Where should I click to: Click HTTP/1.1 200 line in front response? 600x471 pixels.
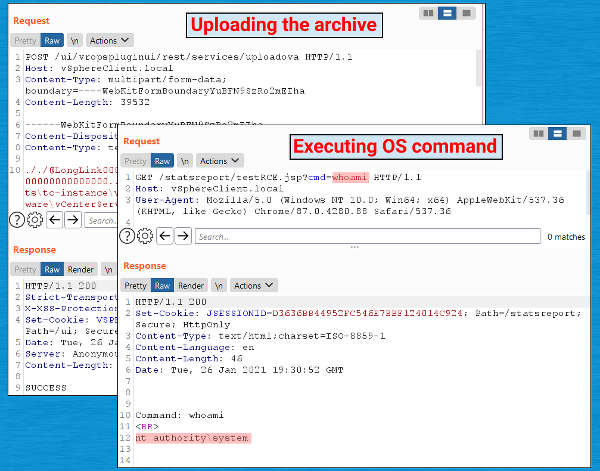(x=171, y=302)
